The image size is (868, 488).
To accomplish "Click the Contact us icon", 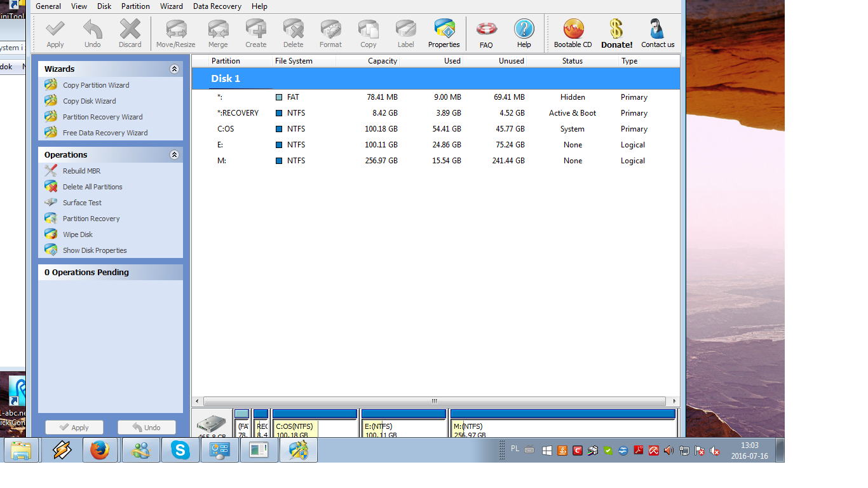I will (x=658, y=33).
